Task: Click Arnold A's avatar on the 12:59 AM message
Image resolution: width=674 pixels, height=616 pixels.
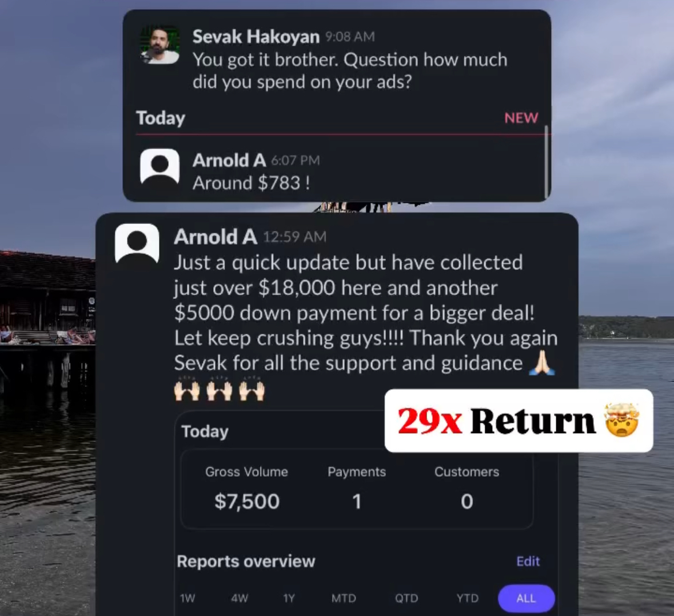Action: (x=137, y=243)
